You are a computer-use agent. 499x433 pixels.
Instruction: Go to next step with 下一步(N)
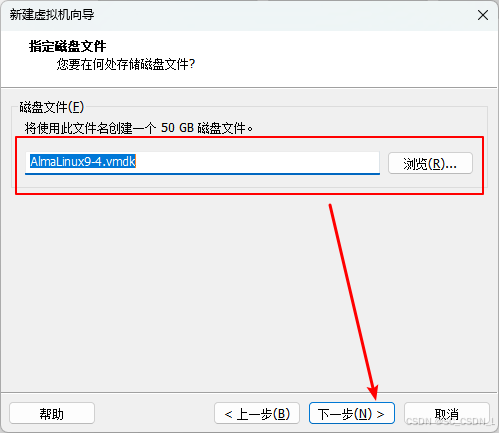(x=352, y=413)
